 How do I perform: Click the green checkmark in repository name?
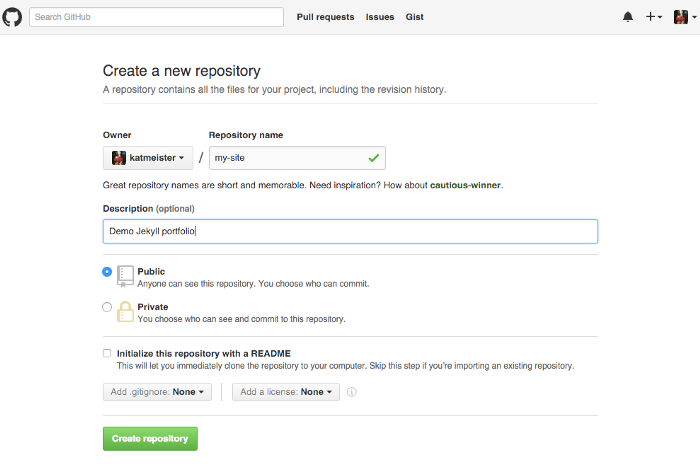373,158
